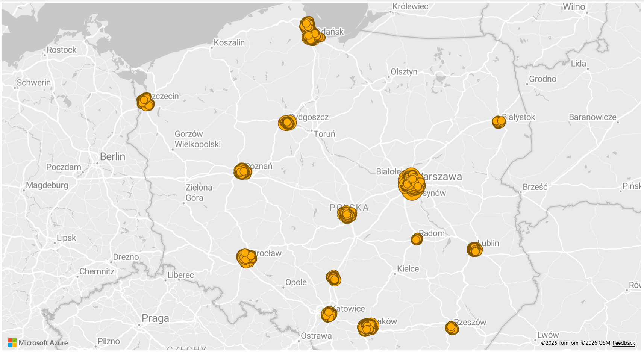Select the bubble near Radom
Image resolution: width=644 pixels, height=353 pixels.
point(417,239)
